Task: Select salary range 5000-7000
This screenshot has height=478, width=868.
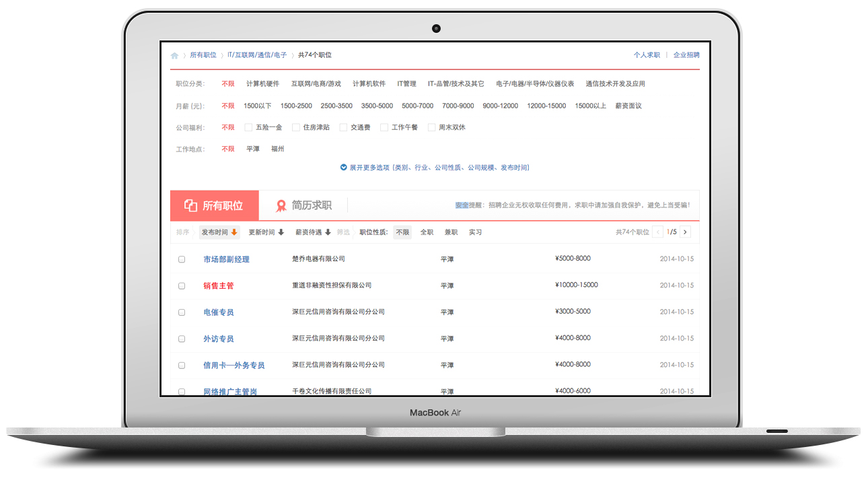Action: pyautogui.click(x=418, y=106)
